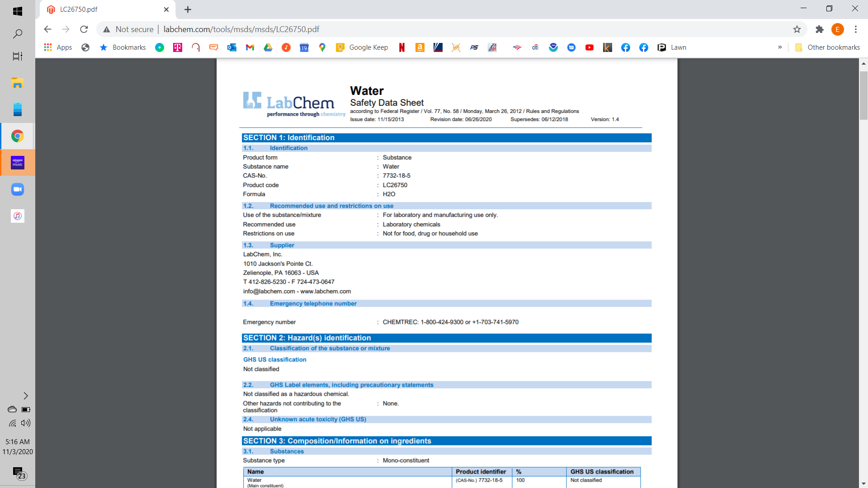The height and width of the screenshot is (488, 868).
Task: Expand hidden system tray icons chevron
Action: point(26,396)
